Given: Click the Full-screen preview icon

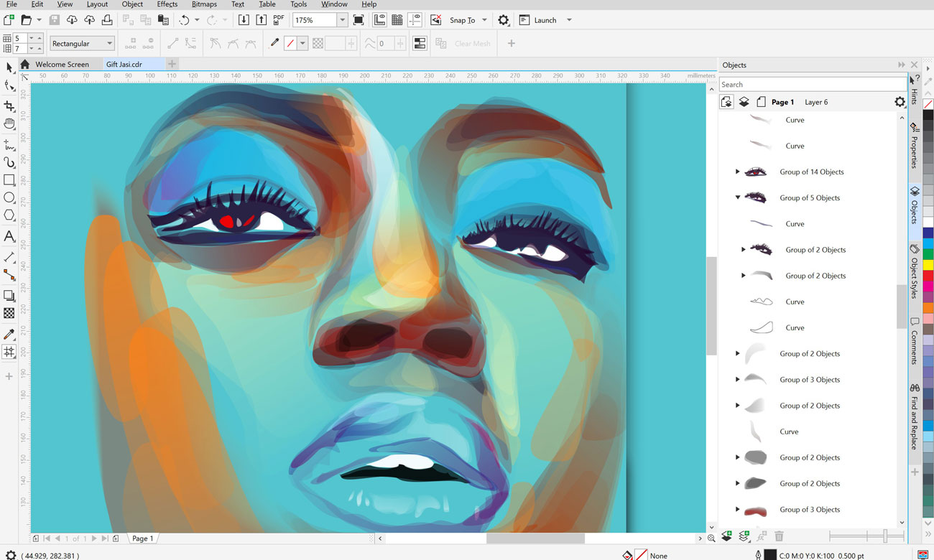Looking at the screenshot, I should point(359,20).
